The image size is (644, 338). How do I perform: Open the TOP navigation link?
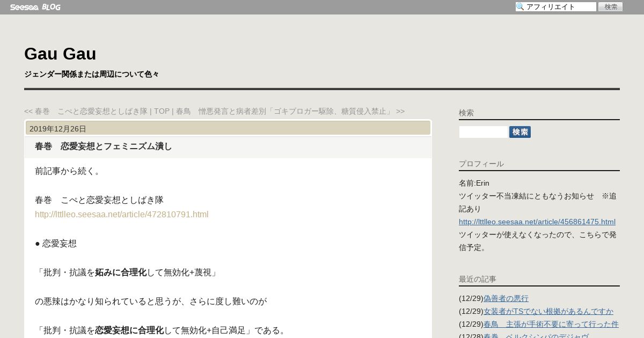click(x=162, y=111)
